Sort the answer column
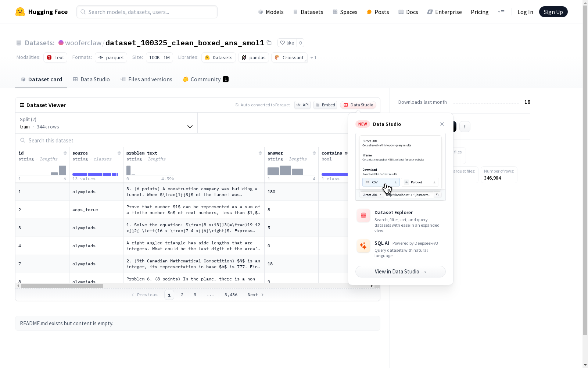 (x=314, y=153)
